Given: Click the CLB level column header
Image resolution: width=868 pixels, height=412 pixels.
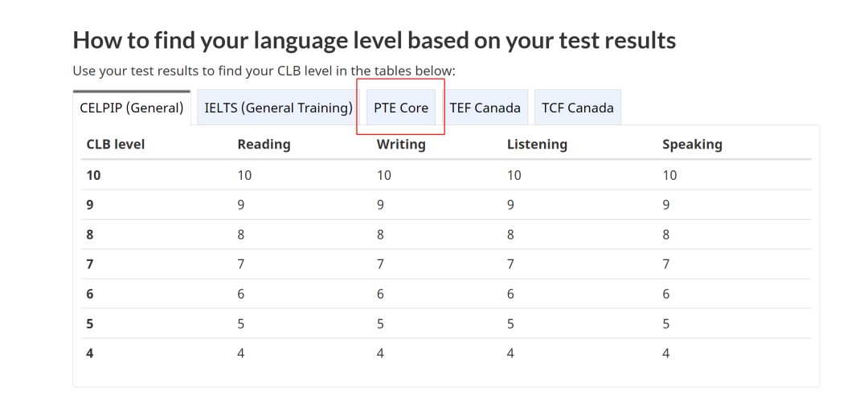Looking at the screenshot, I should click(x=116, y=145).
